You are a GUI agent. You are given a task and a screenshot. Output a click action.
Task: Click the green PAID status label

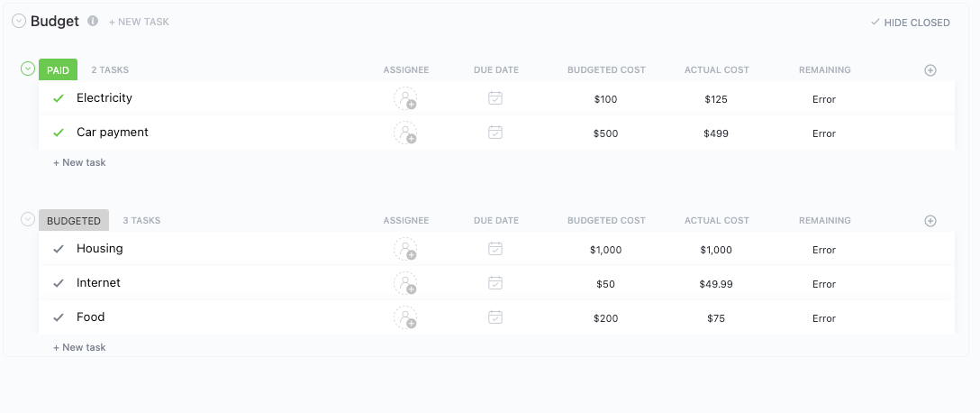(58, 69)
